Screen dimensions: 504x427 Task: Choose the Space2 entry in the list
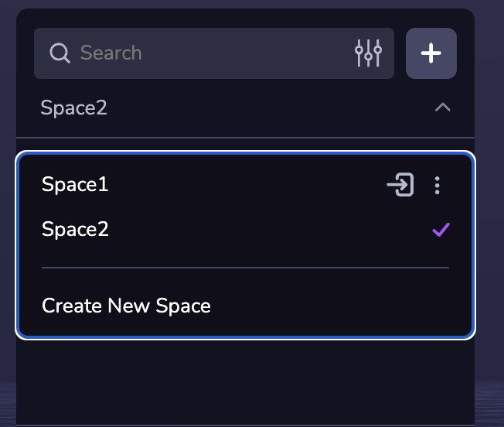click(76, 230)
